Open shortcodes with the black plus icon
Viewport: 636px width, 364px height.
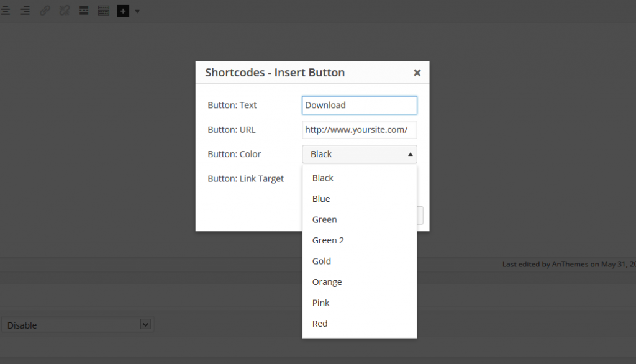click(123, 11)
